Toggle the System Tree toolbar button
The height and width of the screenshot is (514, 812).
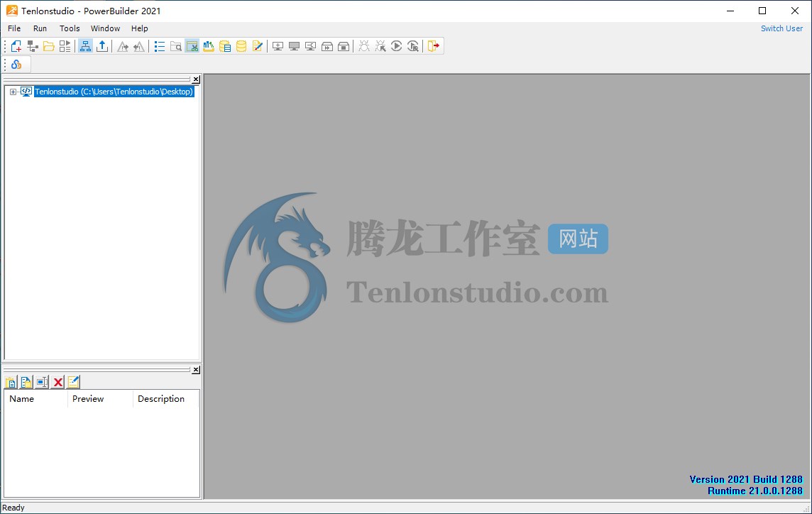85,47
